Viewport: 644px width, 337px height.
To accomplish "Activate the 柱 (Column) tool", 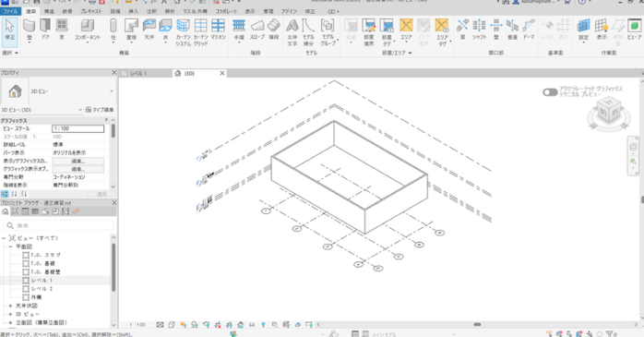I will click(x=113, y=30).
